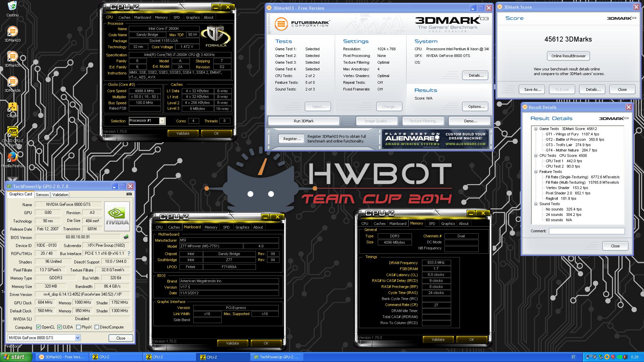Screen dimensions: 644x362
Task: Click Online ResultBrowser button
Action: tap(568, 56)
